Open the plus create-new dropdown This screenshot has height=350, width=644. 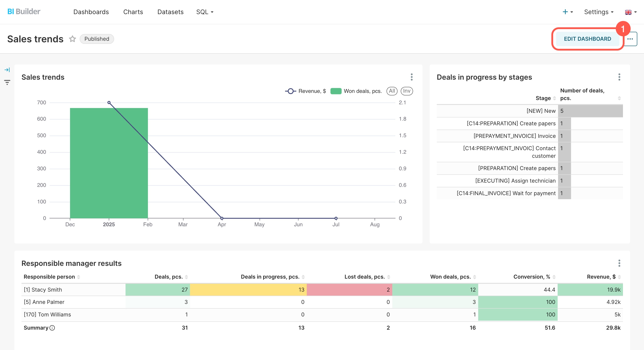point(567,12)
